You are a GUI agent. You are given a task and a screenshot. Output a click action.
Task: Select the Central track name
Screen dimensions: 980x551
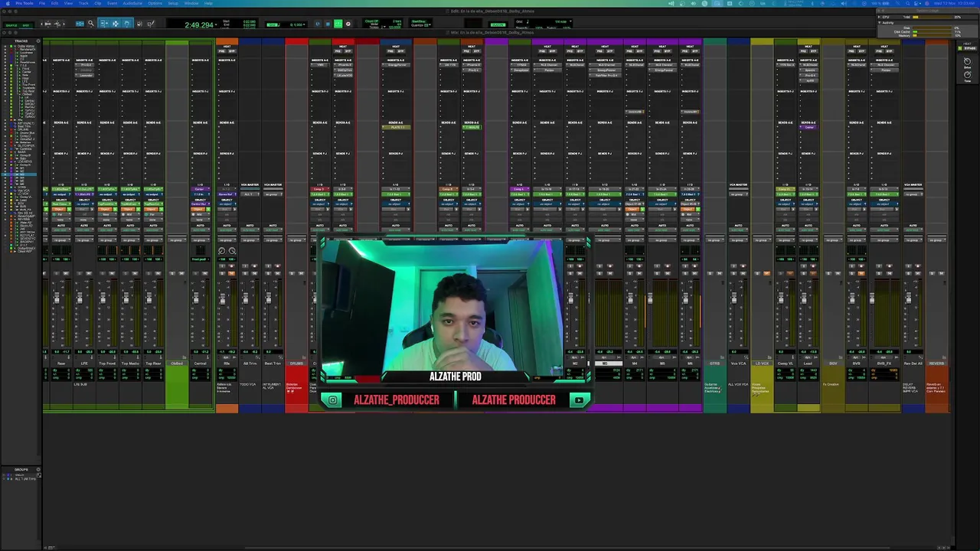pos(201,364)
